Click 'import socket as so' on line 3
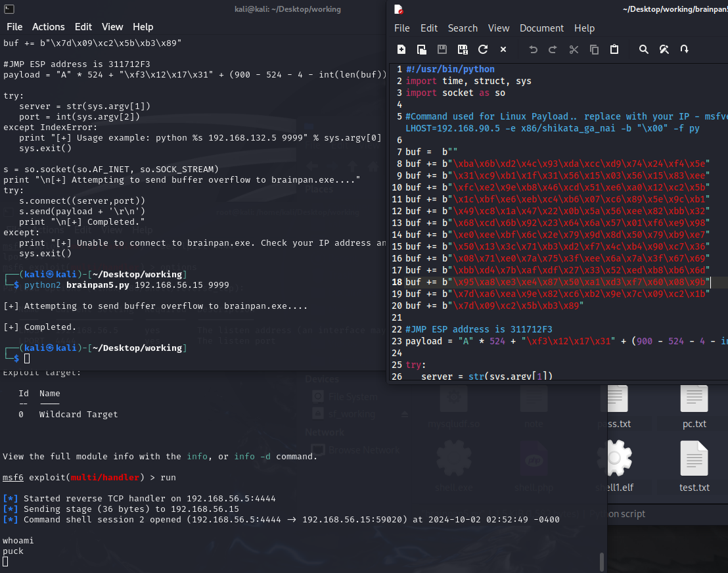 click(x=455, y=93)
